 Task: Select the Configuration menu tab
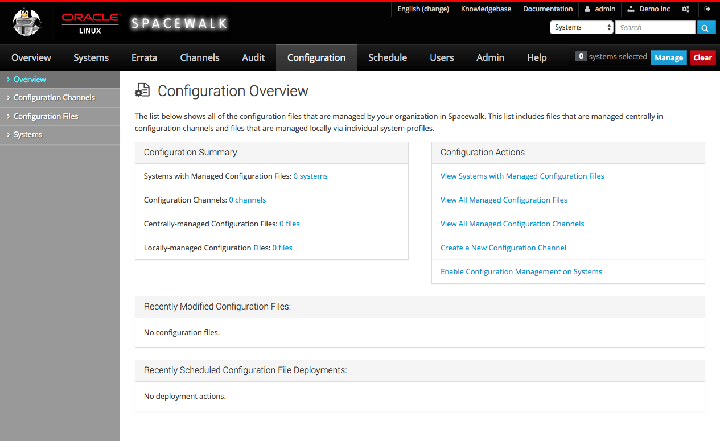pyautogui.click(x=316, y=57)
